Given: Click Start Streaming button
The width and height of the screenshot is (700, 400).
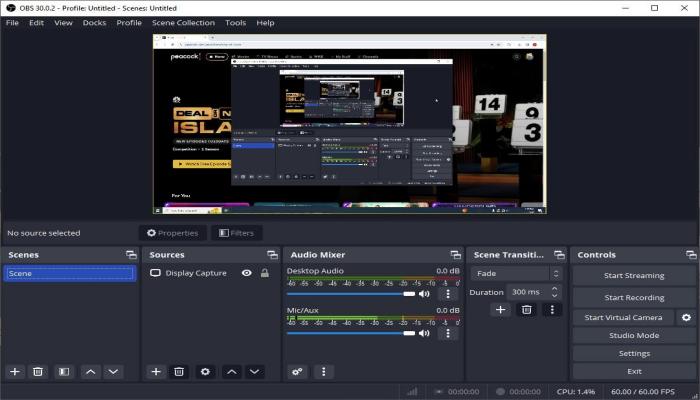Looking at the screenshot, I should coord(634,275).
